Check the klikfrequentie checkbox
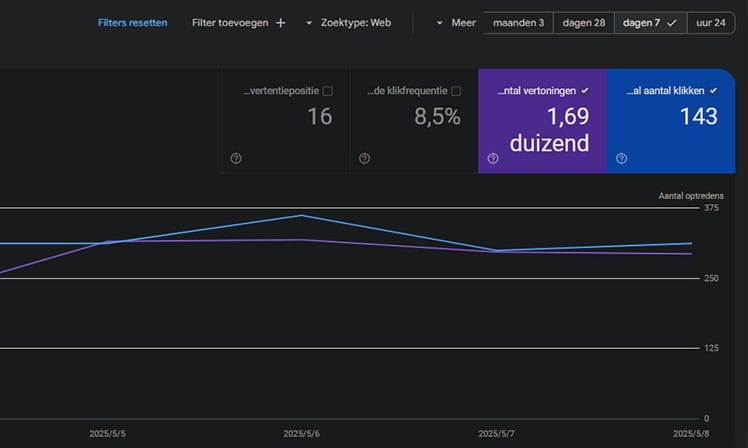748x448 pixels. click(x=456, y=91)
